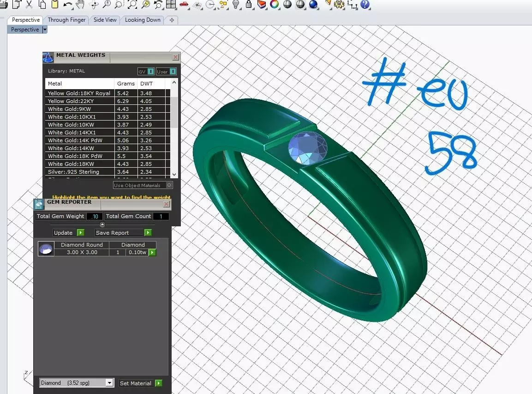Click the Copy icon in toolbar
Viewport: 532px width, 394px height.
coord(42,4)
